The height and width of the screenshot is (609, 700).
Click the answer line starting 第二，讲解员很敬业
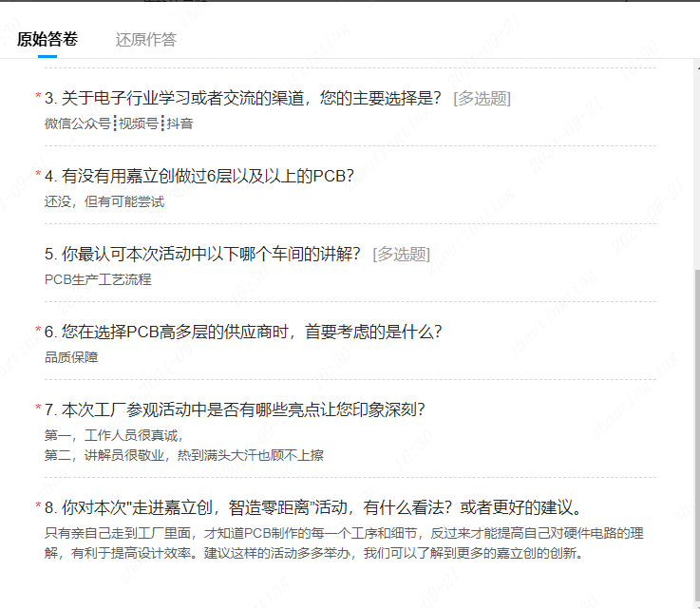click(x=183, y=455)
